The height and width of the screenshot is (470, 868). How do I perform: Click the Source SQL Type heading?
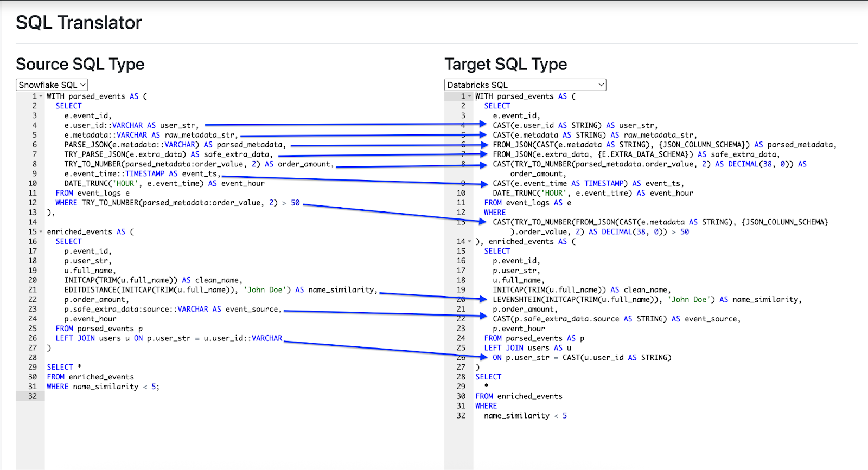click(x=80, y=64)
